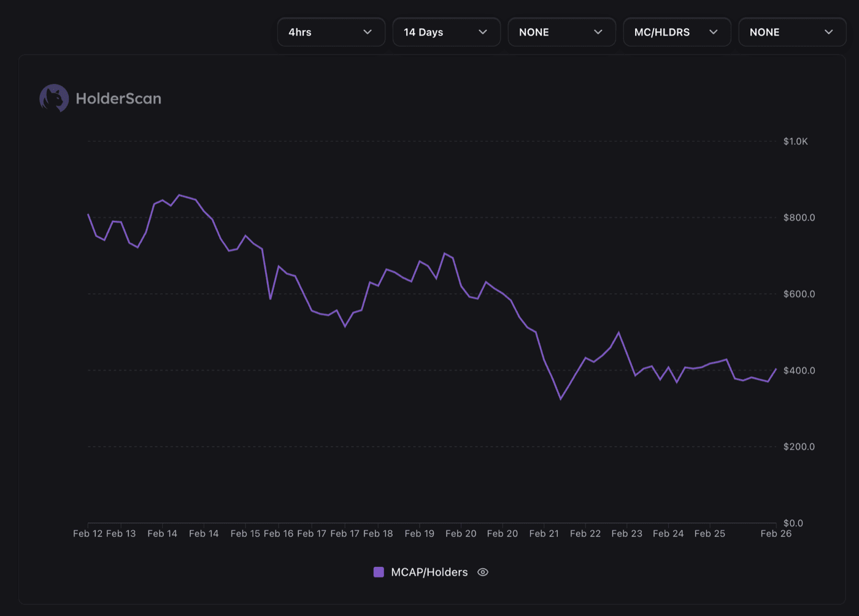This screenshot has width=859, height=616.
Task: Click the chevron on the 4hrs selector
Action: pos(368,32)
